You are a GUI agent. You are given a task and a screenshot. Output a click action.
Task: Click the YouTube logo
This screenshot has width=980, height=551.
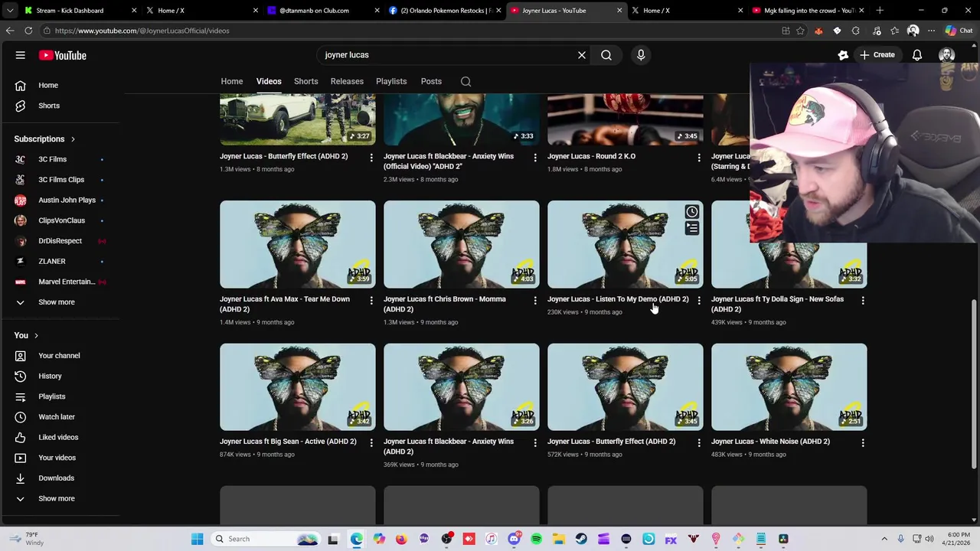(x=62, y=55)
